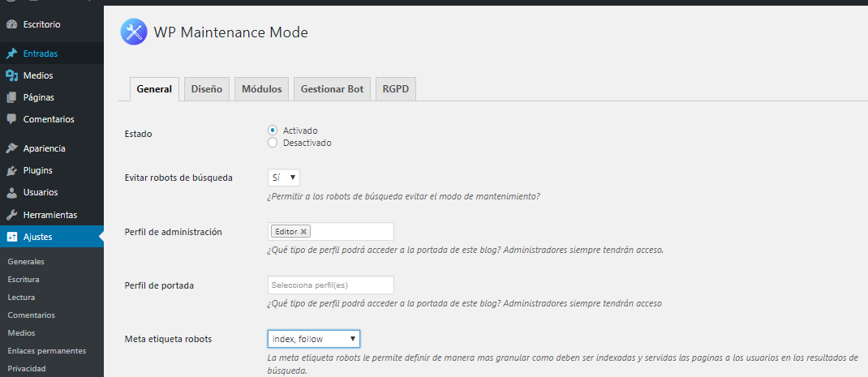Click the Meta etiqueta robots label
Screen dimensions: 868x377
168,339
